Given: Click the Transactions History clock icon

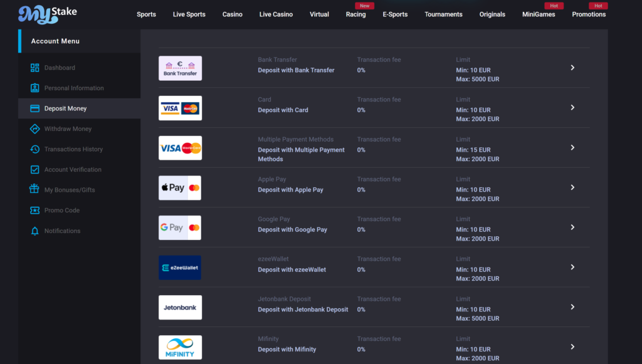Looking at the screenshot, I should [x=35, y=149].
